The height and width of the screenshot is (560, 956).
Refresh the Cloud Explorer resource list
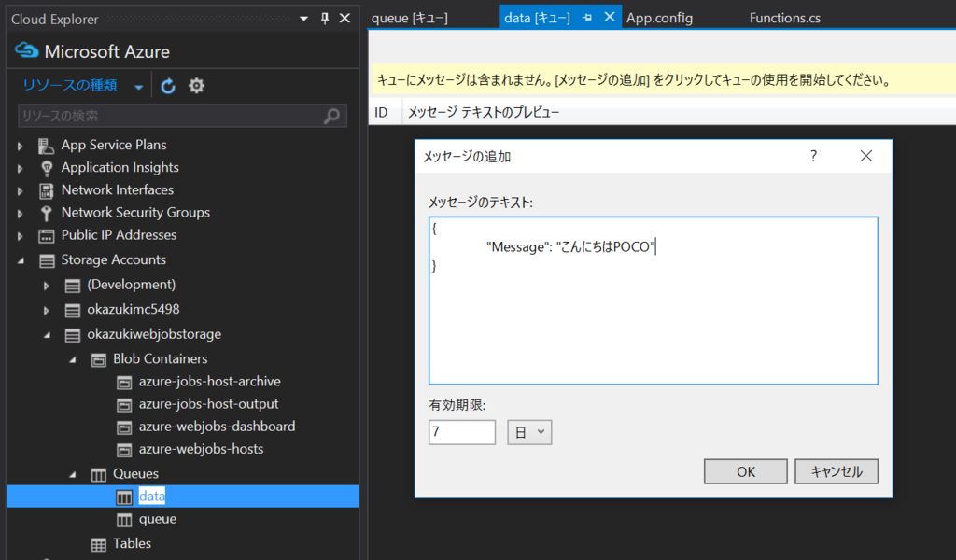168,86
